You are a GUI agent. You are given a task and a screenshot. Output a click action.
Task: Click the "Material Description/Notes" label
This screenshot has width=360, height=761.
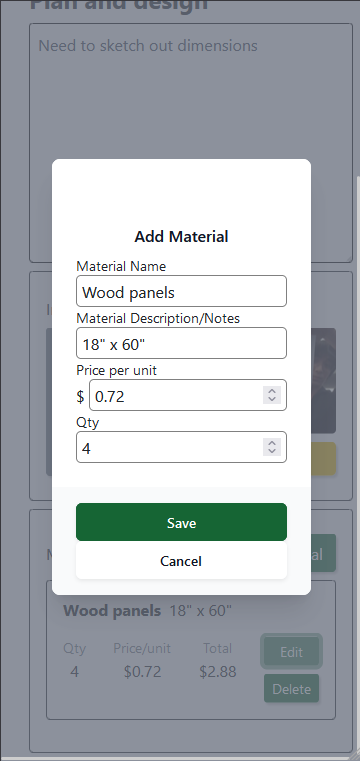pyautogui.click(x=158, y=318)
